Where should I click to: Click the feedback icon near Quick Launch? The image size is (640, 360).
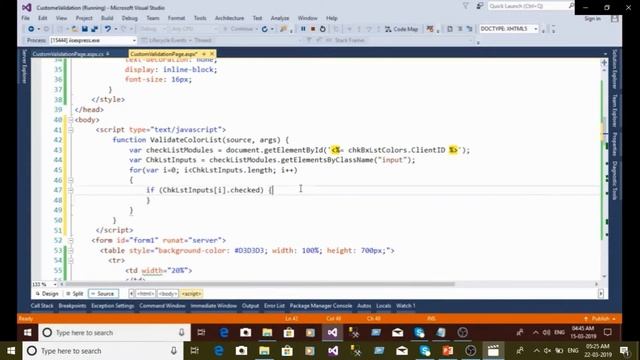(480, 6)
